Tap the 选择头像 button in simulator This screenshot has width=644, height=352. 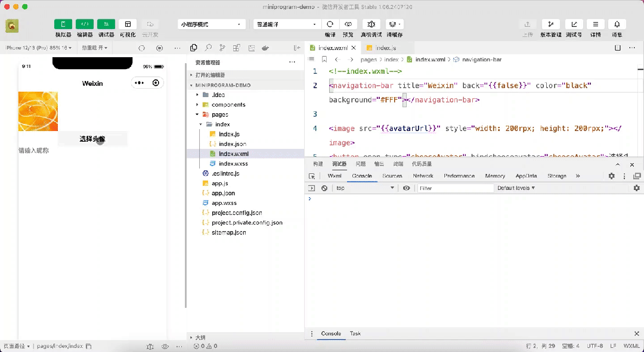[x=92, y=139]
